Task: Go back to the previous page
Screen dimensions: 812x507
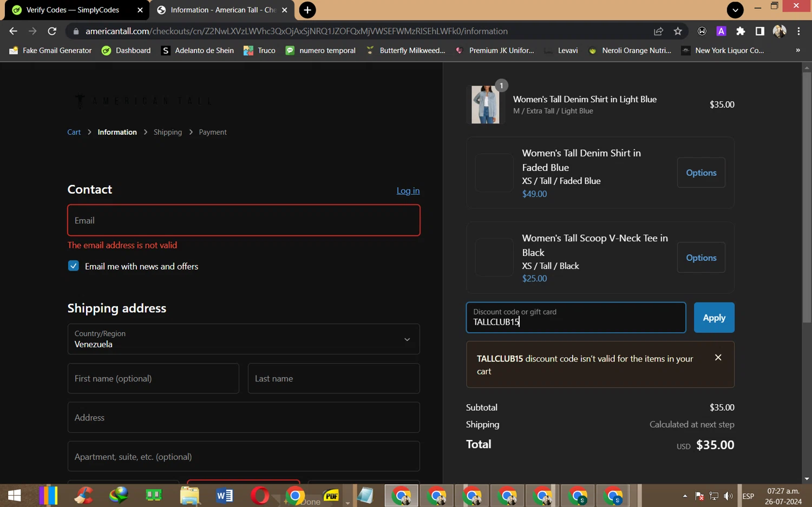Action: pyautogui.click(x=14, y=31)
